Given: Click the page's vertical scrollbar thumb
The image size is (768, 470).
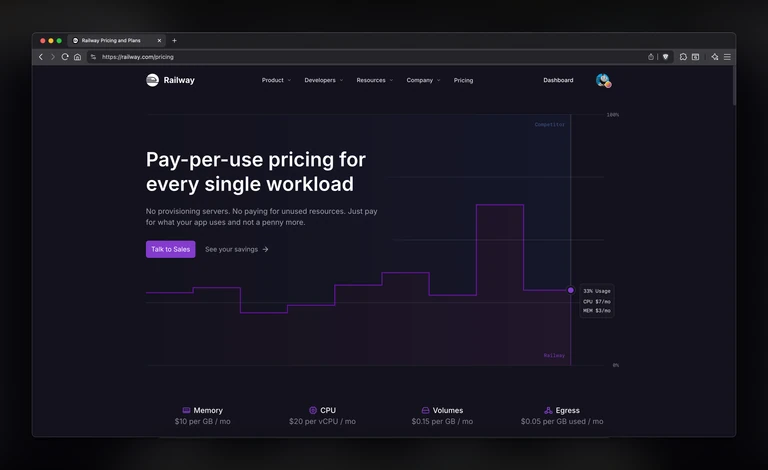Looking at the screenshot, I should 734,85.
